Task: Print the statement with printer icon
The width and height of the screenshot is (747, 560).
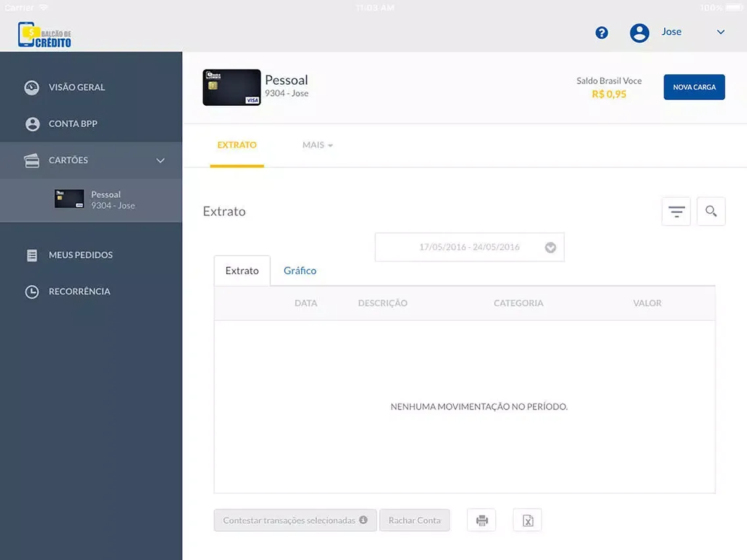Action: (481, 521)
